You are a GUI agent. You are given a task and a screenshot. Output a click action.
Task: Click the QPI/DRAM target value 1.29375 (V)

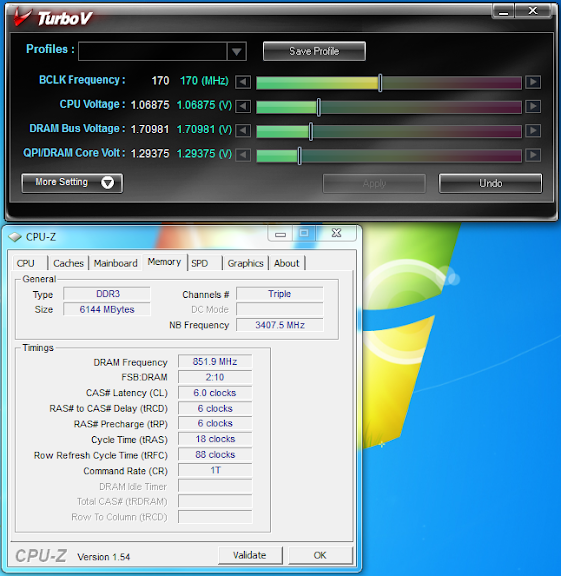coord(204,154)
